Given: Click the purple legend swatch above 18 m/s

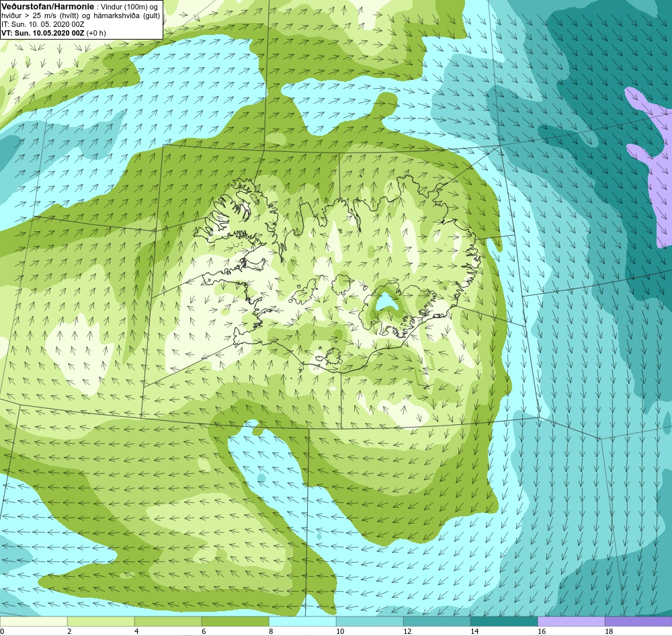Looking at the screenshot, I should click(x=638, y=621).
